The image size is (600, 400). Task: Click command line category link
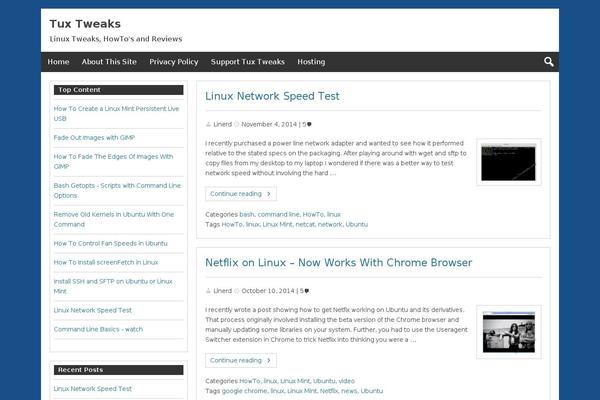point(279,214)
